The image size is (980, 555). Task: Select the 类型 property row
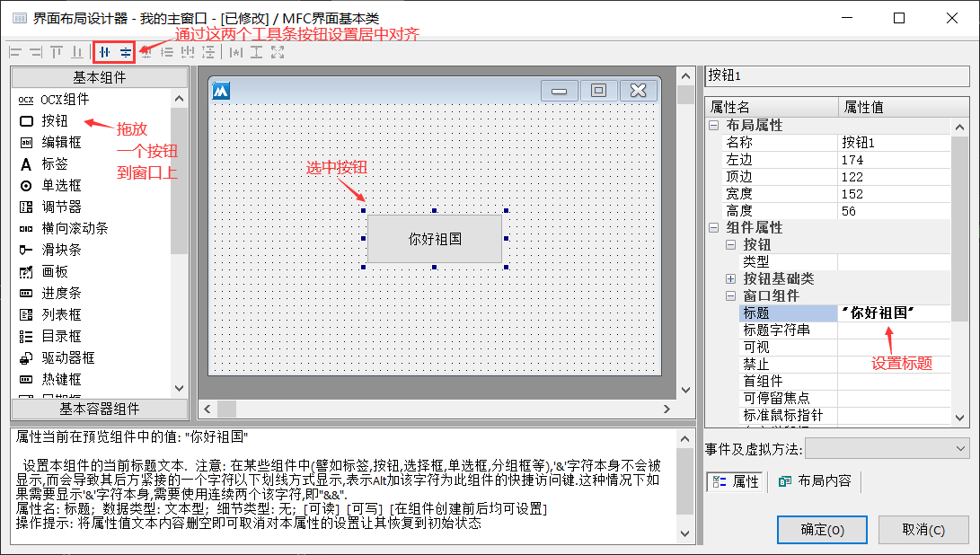click(844, 262)
